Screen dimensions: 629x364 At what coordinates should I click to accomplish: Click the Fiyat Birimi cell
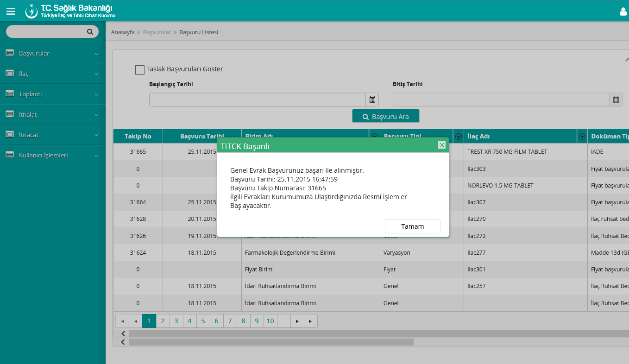pos(311,269)
